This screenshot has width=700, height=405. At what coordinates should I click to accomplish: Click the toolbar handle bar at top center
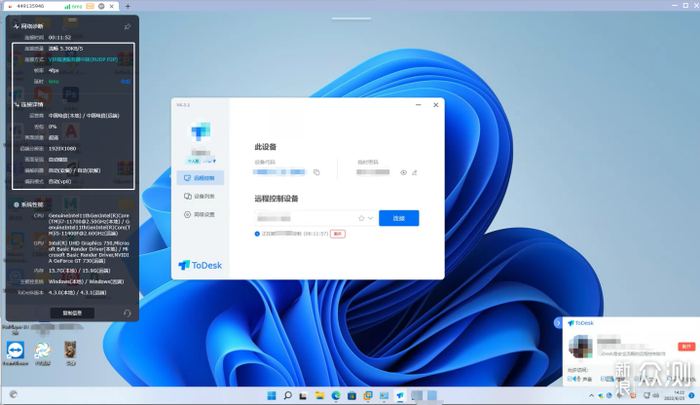pyautogui.click(x=351, y=19)
